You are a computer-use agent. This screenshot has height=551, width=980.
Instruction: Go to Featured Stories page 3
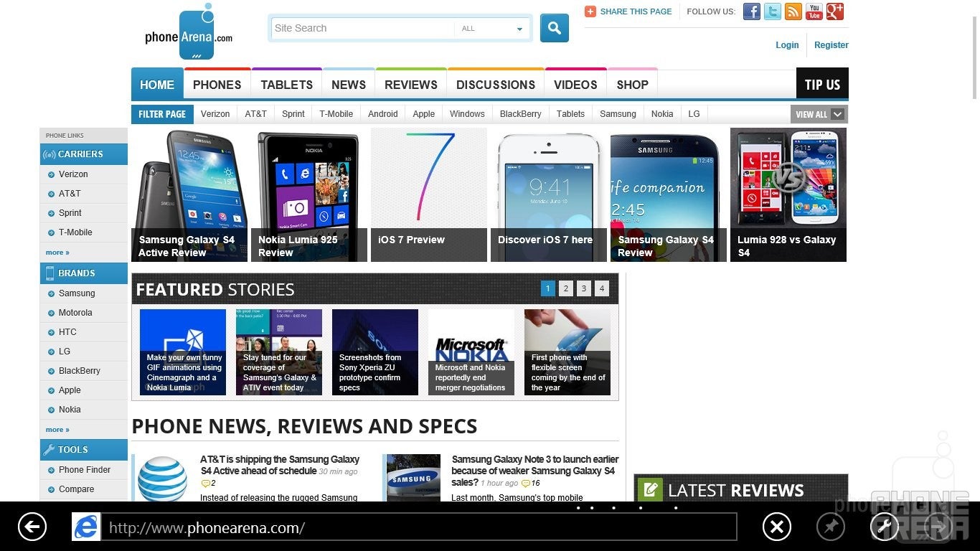[584, 288]
